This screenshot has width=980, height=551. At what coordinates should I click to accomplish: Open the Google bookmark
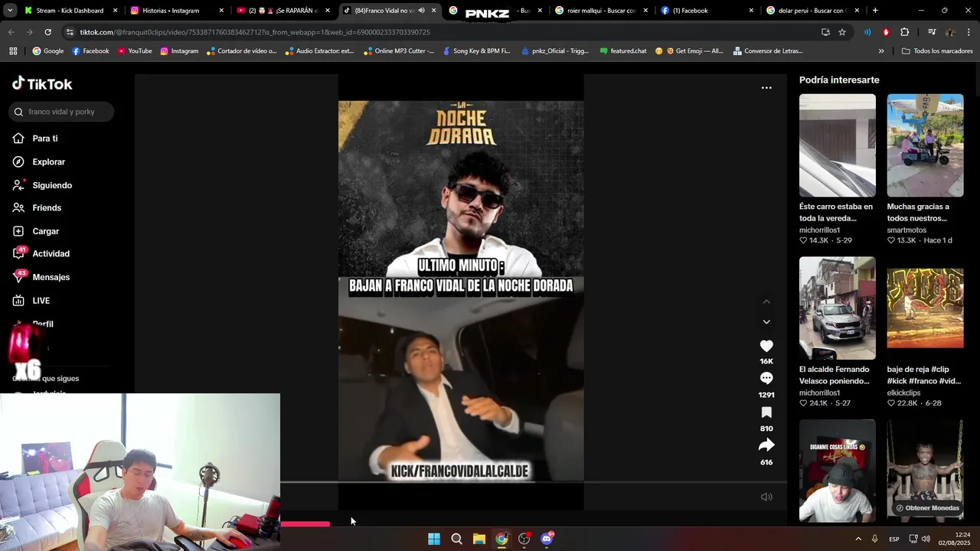[47, 51]
